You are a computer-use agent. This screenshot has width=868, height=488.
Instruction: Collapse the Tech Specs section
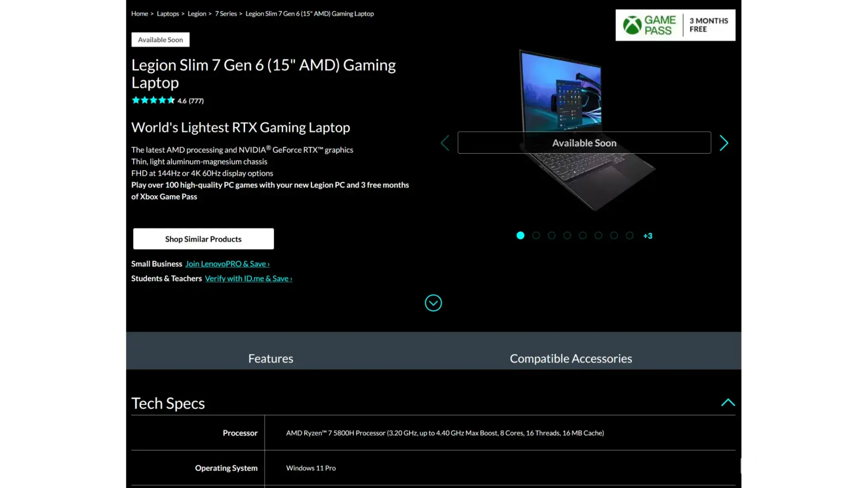(728, 403)
